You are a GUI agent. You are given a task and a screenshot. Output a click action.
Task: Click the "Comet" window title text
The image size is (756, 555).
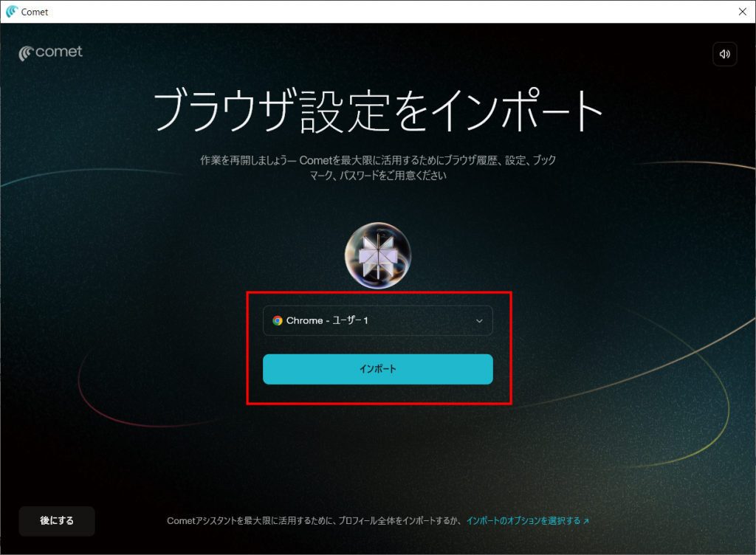(x=35, y=12)
